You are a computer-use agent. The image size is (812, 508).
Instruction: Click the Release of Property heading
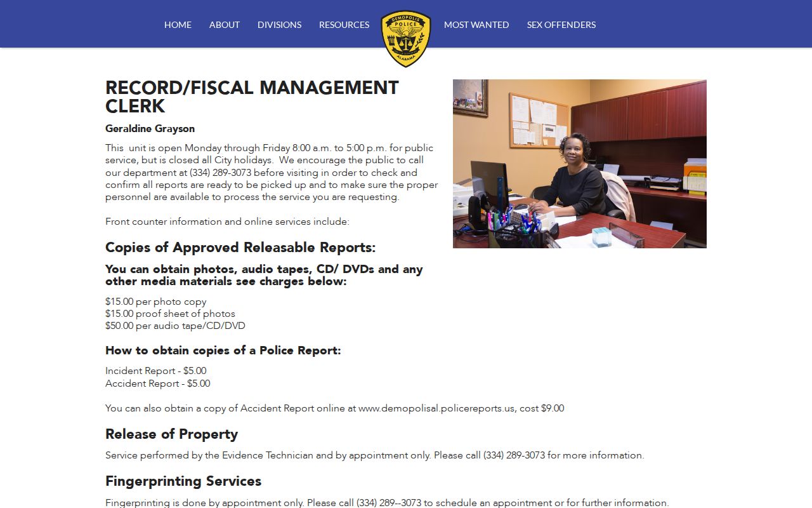tap(171, 434)
